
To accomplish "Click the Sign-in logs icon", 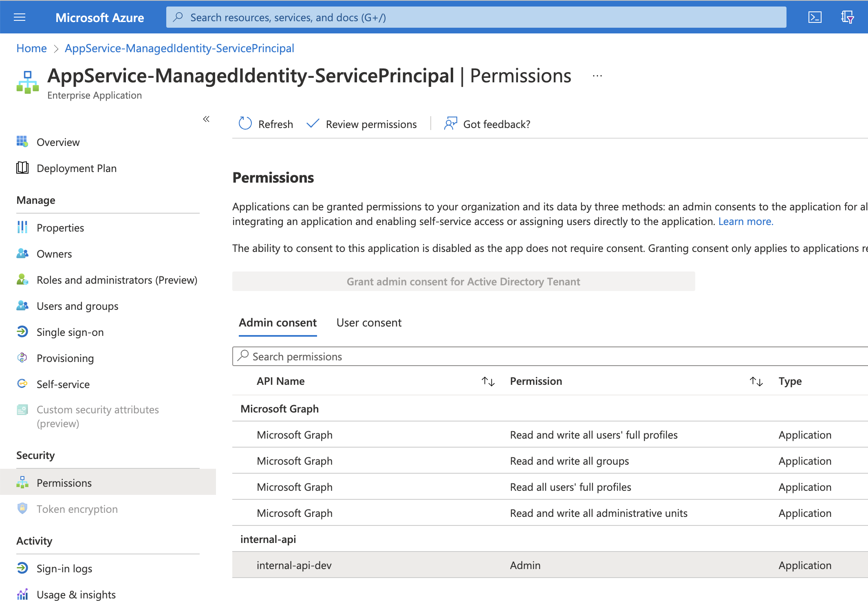I will point(22,568).
